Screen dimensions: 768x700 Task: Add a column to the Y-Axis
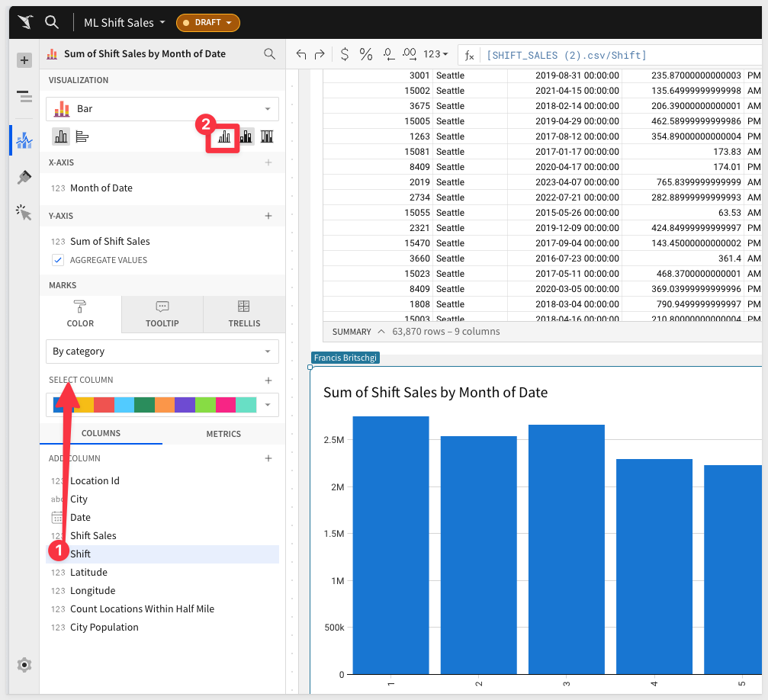[268, 217]
